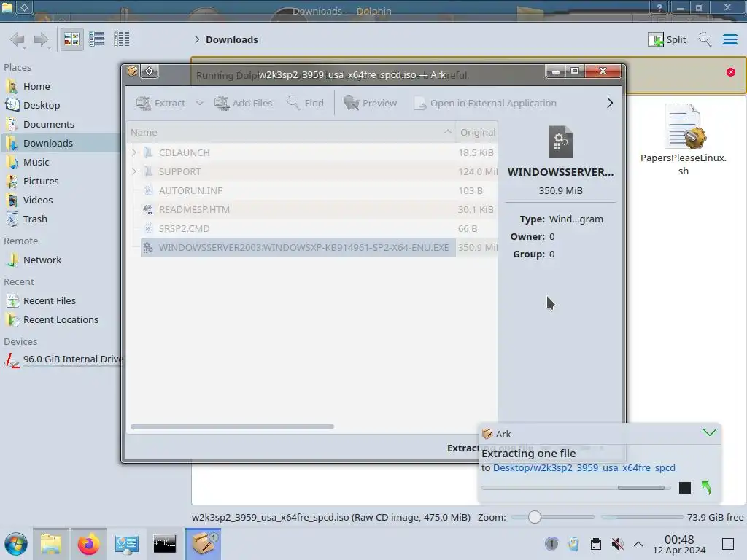Click Ark window menu diamond icon

149,71
